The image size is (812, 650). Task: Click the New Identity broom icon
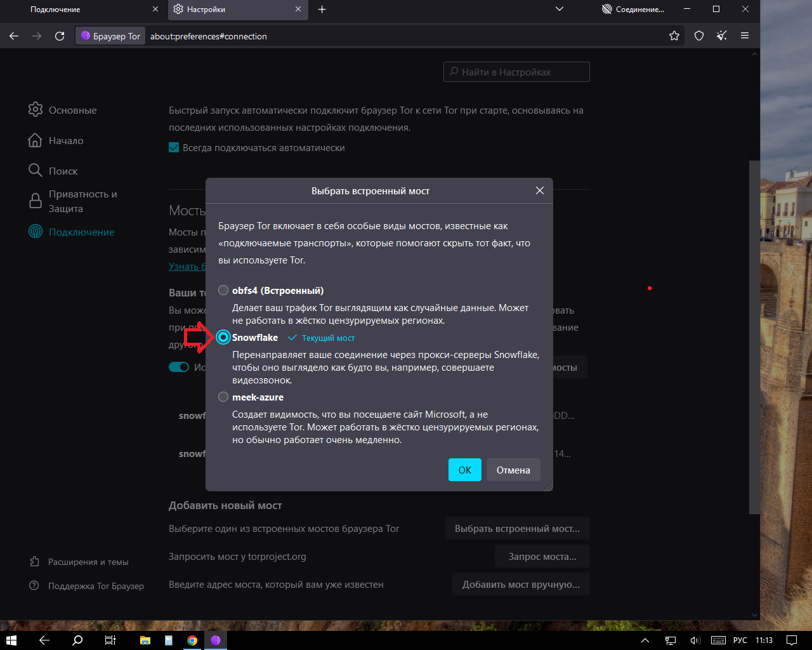[x=722, y=36]
